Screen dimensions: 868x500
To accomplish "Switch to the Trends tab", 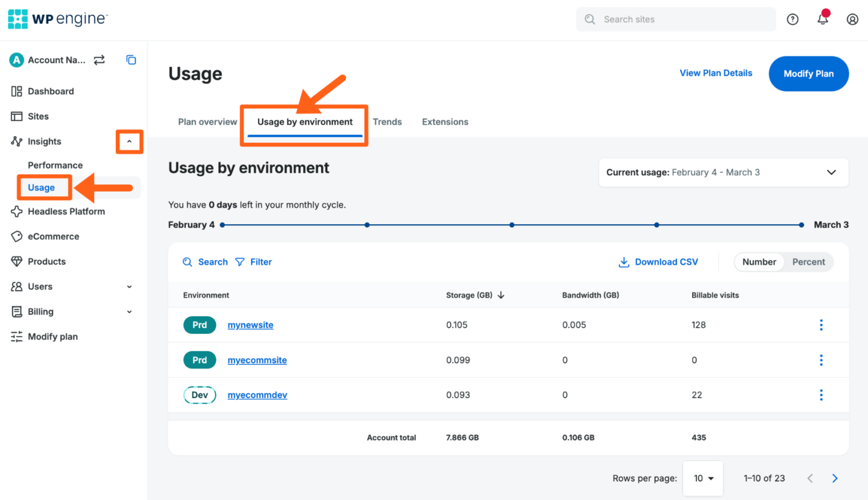I will click(387, 122).
